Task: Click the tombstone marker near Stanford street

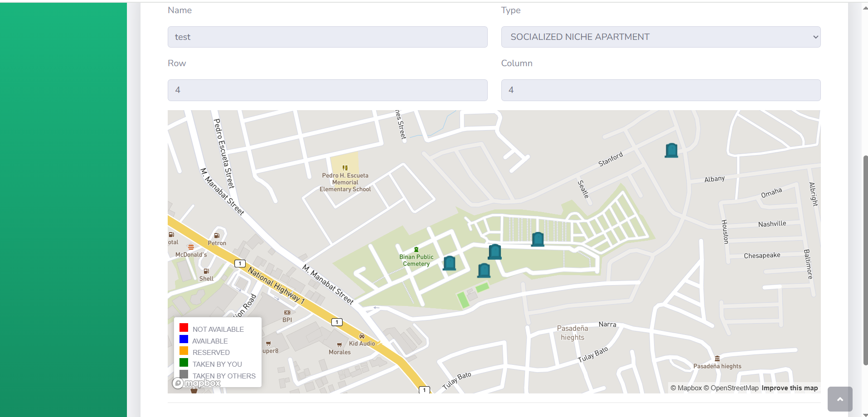Action: (x=671, y=150)
